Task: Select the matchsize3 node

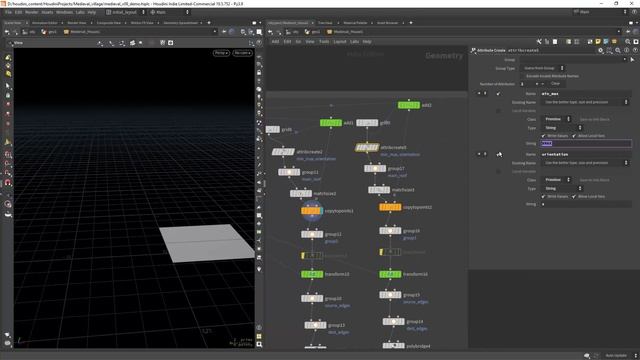Action: (x=379, y=190)
